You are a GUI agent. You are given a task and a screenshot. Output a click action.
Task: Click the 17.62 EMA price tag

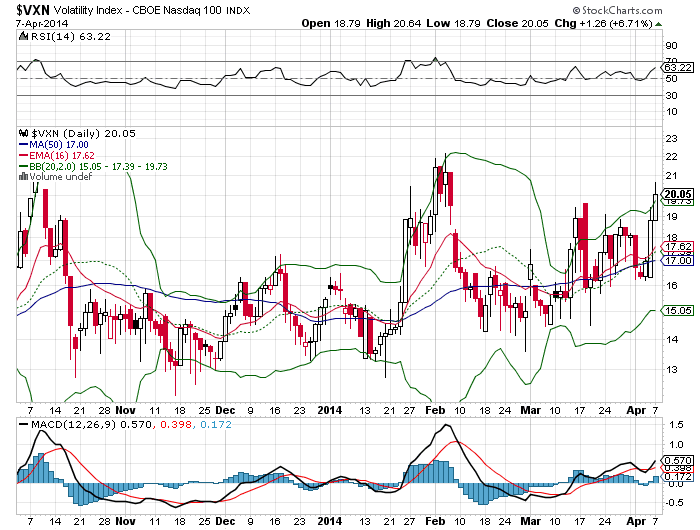click(678, 246)
